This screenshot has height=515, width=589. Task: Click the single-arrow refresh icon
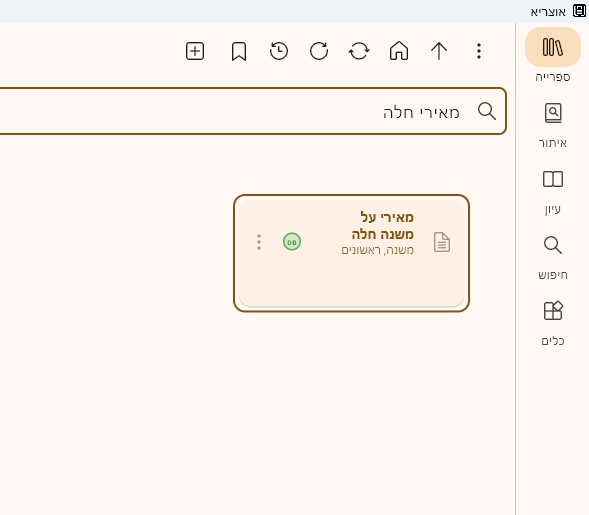pos(319,51)
